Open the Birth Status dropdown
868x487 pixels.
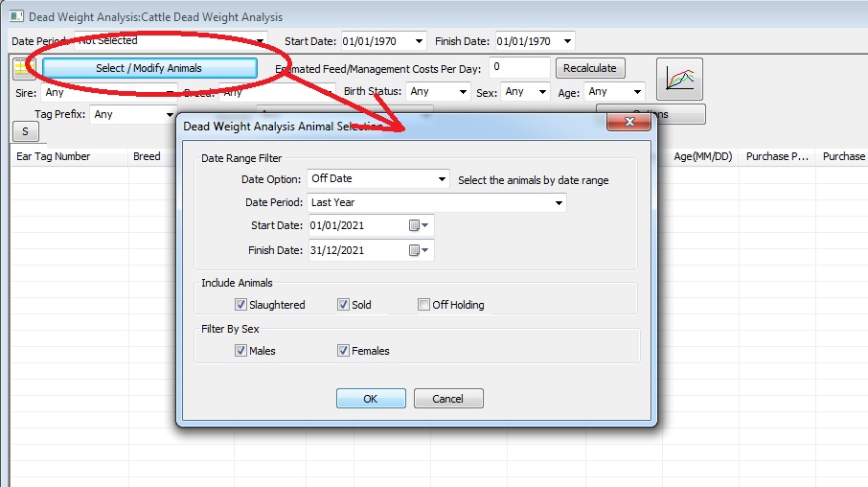[438, 92]
